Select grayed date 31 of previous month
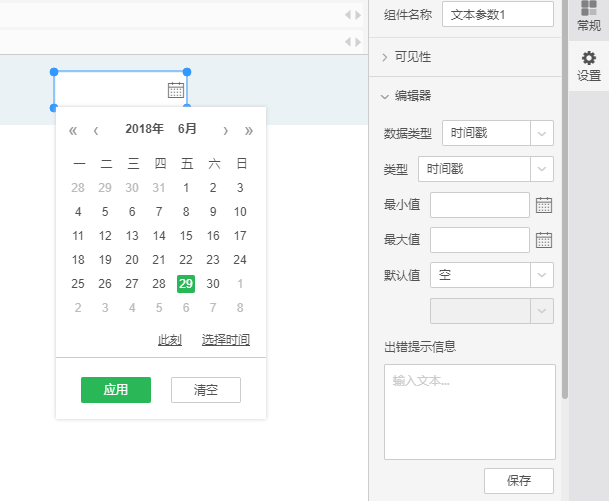The width and height of the screenshot is (609, 501). (159, 188)
